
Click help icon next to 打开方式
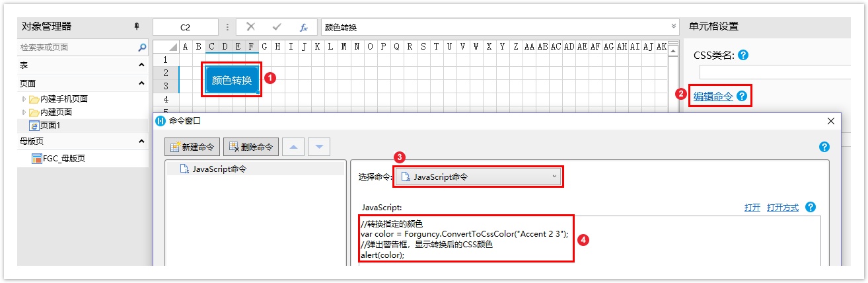pyautogui.click(x=811, y=207)
